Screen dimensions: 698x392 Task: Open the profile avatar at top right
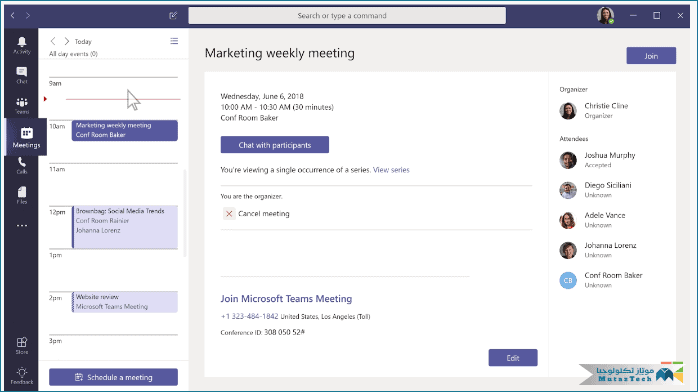[605, 16]
